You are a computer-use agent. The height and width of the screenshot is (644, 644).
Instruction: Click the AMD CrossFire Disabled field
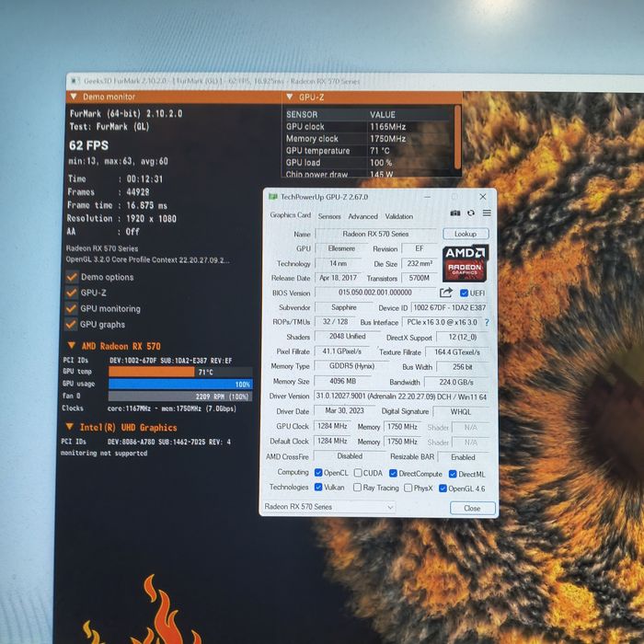[x=350, y=456]
